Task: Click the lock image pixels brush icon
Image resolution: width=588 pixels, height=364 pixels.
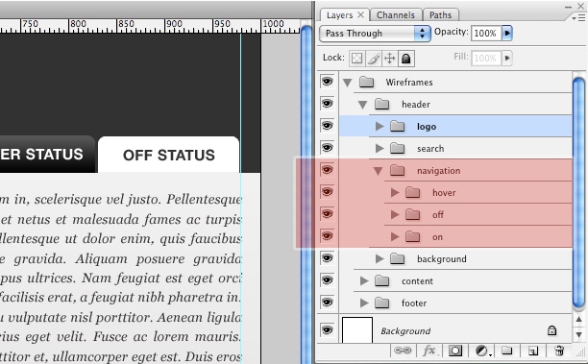Action: point(374,59)
